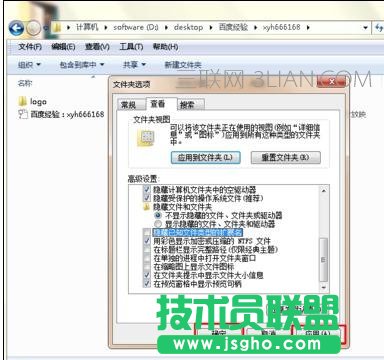The width and height of the screenshot is (384, 360).
Task: Open the 工具(T) menu
Action: [131, 47]
